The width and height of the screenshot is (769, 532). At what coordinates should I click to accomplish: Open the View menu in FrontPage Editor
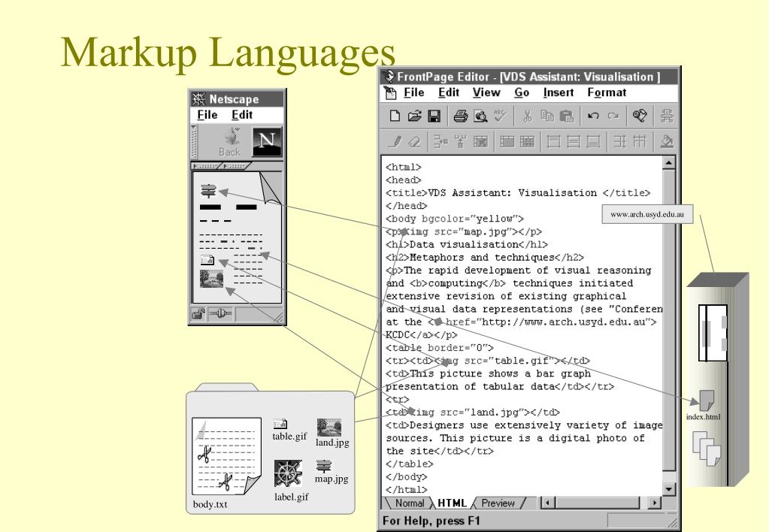tap(486, 92)
